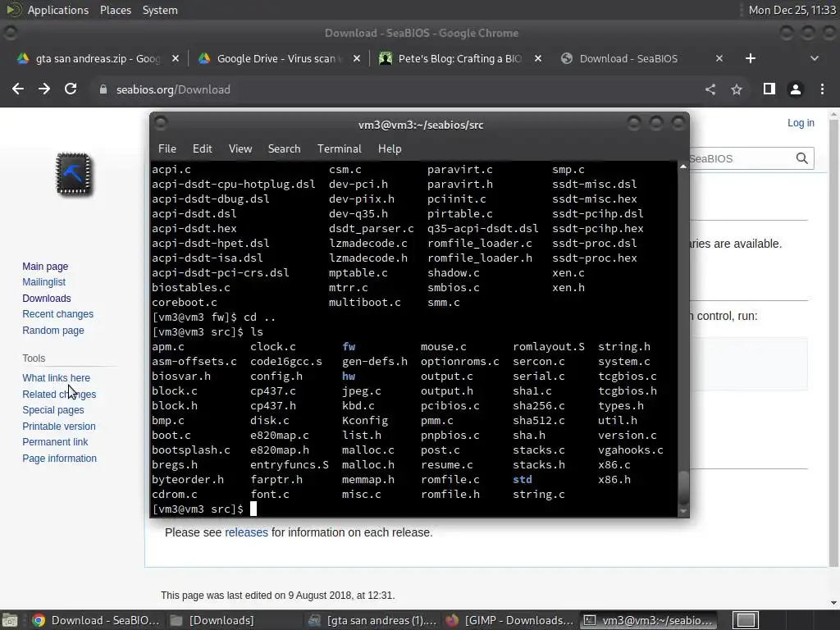840x630 pixels.
Task: Open the Main page link
Action: point(45,267)
